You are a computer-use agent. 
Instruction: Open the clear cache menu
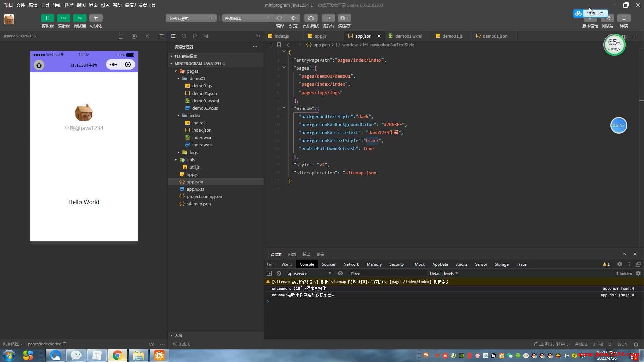[344, 18]
